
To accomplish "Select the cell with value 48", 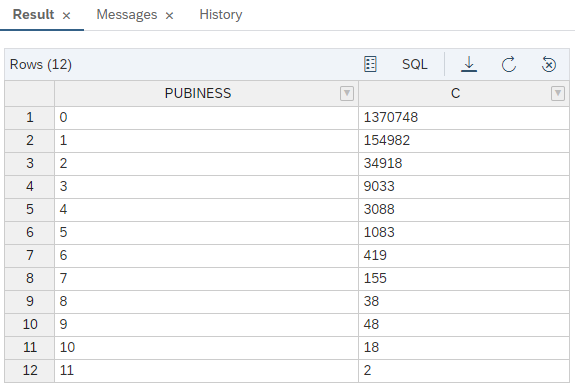I will coord(464,324).
